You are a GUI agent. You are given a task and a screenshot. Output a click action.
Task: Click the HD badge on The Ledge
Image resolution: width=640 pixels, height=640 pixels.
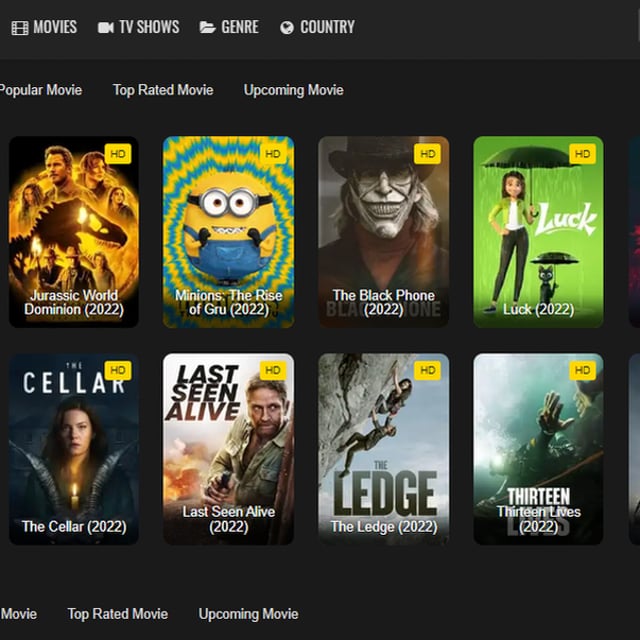click(x=427, y=370)
